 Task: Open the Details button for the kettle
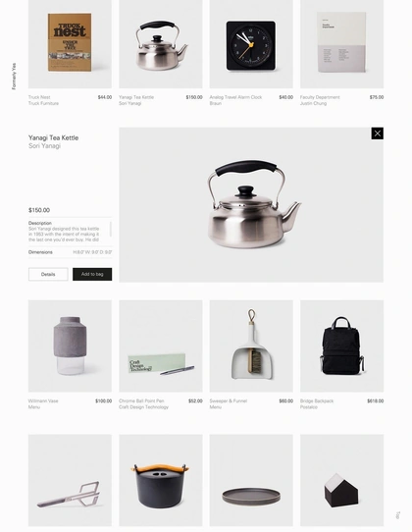48,274
